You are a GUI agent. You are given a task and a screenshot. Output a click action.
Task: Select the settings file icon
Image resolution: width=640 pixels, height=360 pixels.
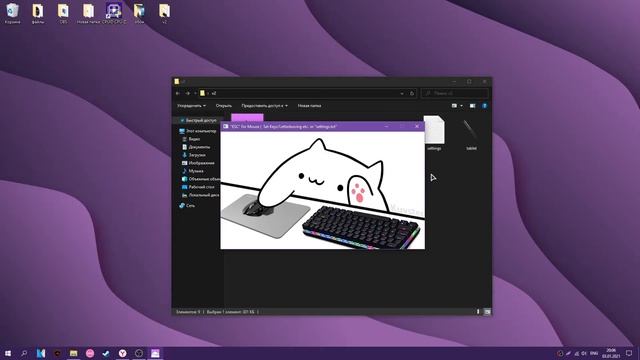(x=434, y=133)
